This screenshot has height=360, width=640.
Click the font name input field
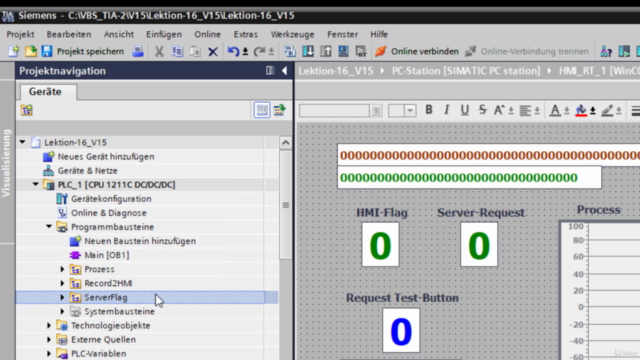click(334, 110)
